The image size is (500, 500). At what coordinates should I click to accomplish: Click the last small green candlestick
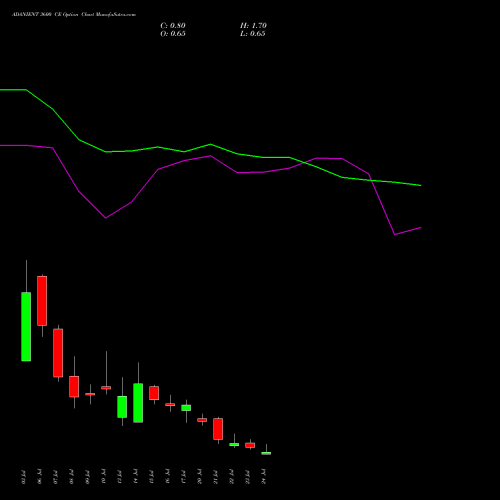tap(266, 453)
